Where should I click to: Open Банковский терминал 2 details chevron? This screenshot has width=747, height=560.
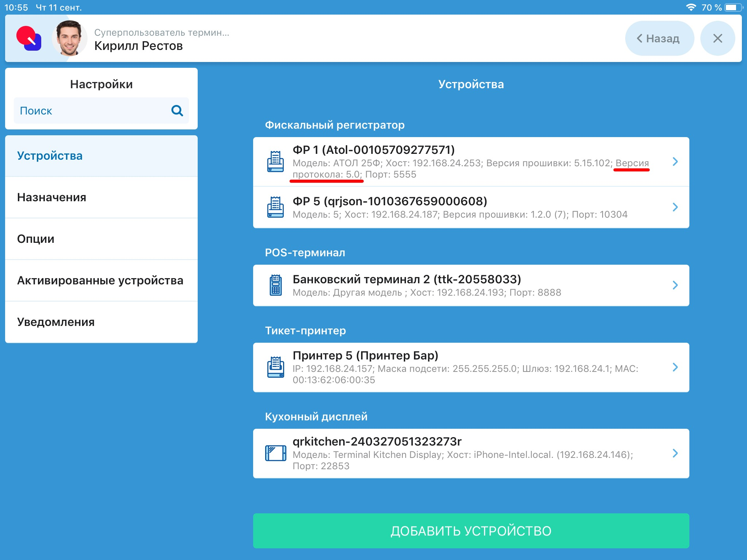(x=675, y=285)
